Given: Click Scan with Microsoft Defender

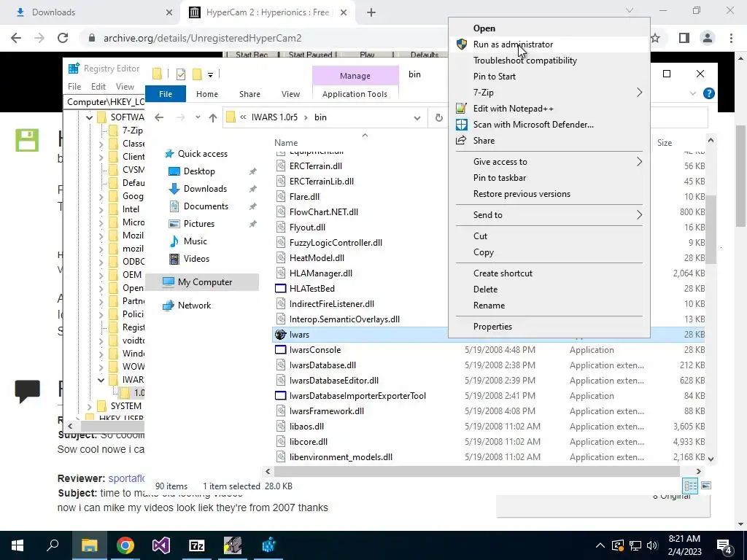Looking at the screenshot, I should pos(533,125).
